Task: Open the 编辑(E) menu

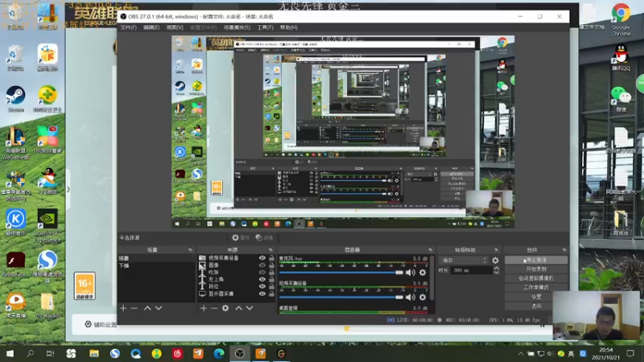Action: click(x=151, y=27)
